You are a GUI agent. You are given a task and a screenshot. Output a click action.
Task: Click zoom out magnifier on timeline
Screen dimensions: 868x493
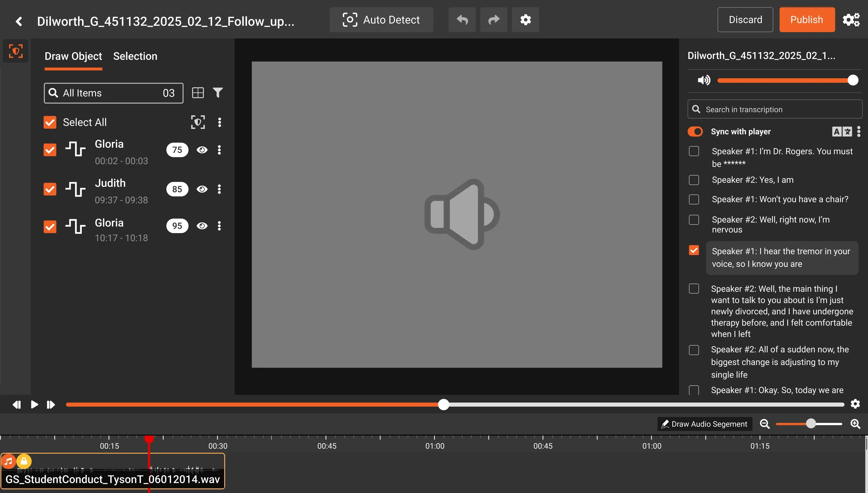point(764,424)
